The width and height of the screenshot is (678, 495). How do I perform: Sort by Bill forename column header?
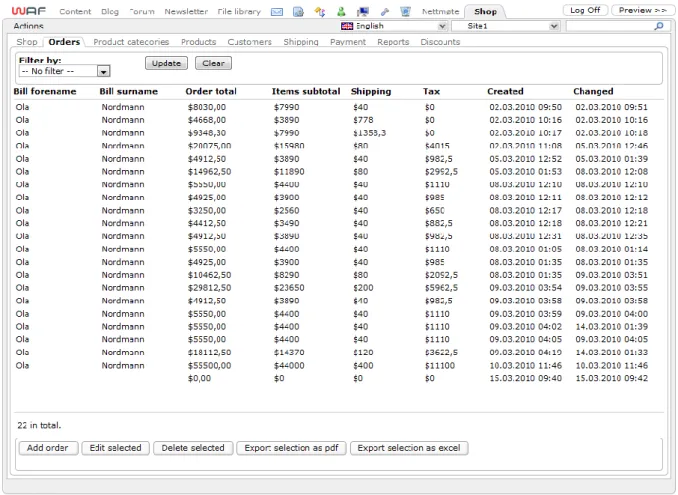pos(45,91)
